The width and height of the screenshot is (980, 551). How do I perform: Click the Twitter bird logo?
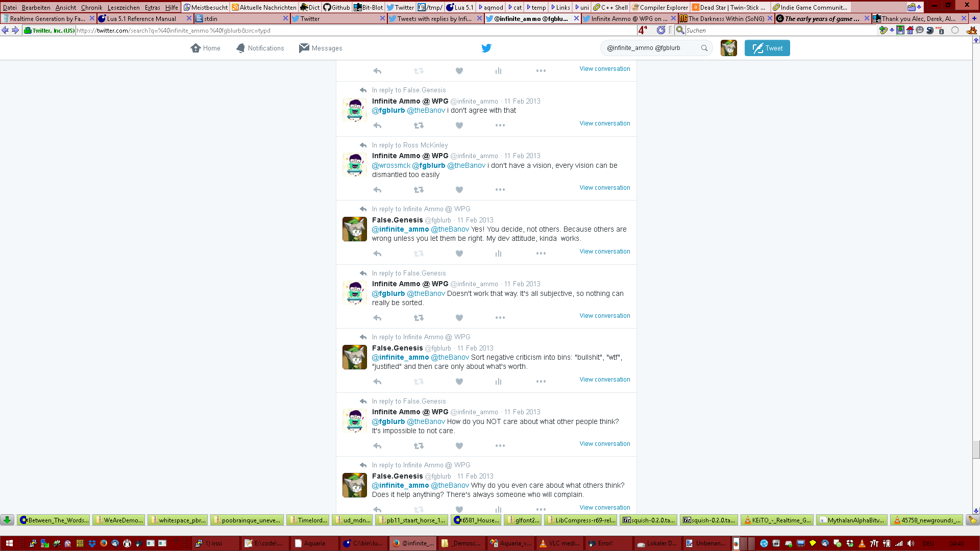pyautogui.click(x=486, y=48)
